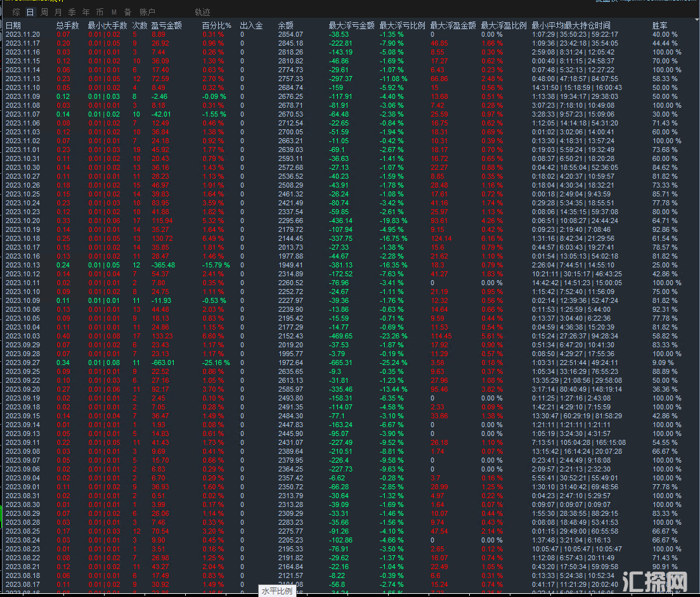
Task: Click the M tab
Action: click(114, 12)
